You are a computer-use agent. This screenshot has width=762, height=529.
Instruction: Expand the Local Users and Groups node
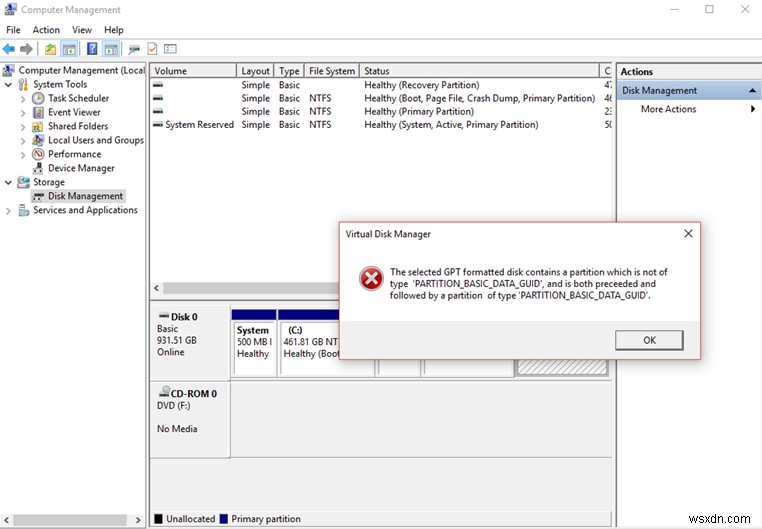tap(23, 141)
